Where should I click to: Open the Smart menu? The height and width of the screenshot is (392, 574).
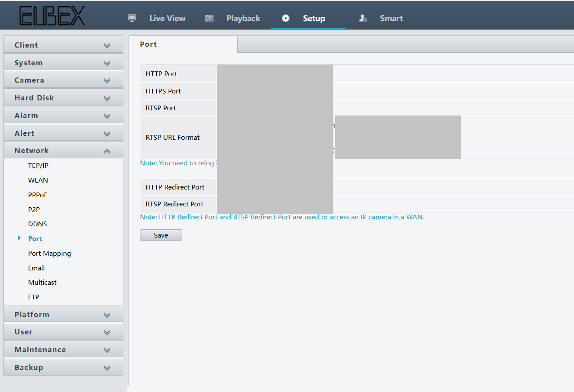click(x=391, y=18)
